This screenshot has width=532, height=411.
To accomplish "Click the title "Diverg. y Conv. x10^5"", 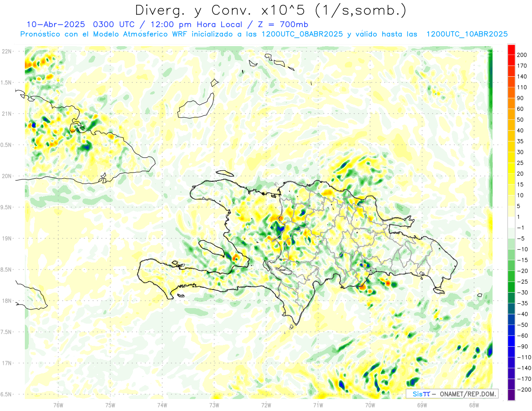I will tap(221, 10).
